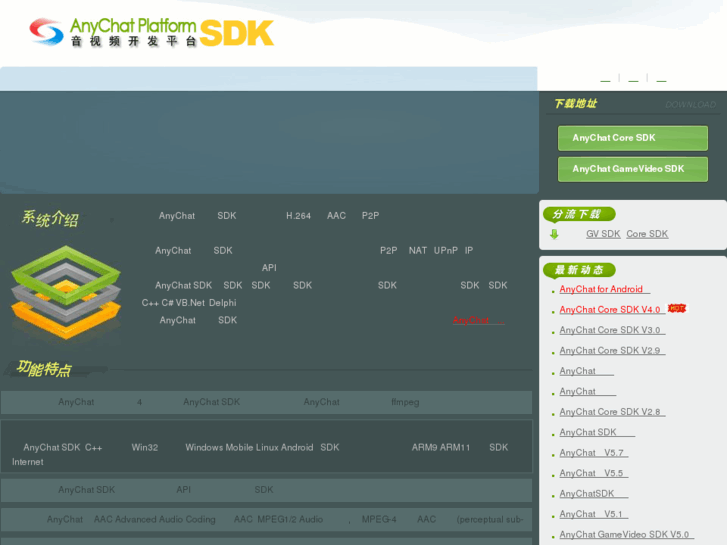Follow the red AnyChat link in the introduction
This screenshot has width=727, height=545.
[x=478, y=320]
